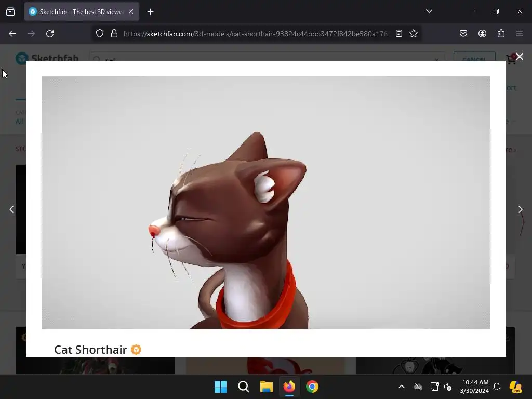The width and height of the screenshot is (532, 399).
Task: Launch Google Chrome from the taskbar
Action: pyautogui.click(x=312, y=387)
